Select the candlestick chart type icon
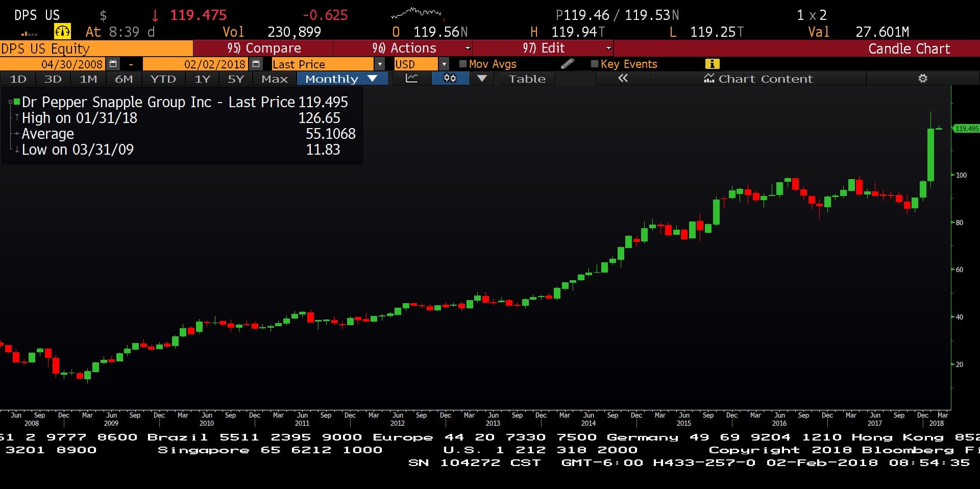 (450, 79)
